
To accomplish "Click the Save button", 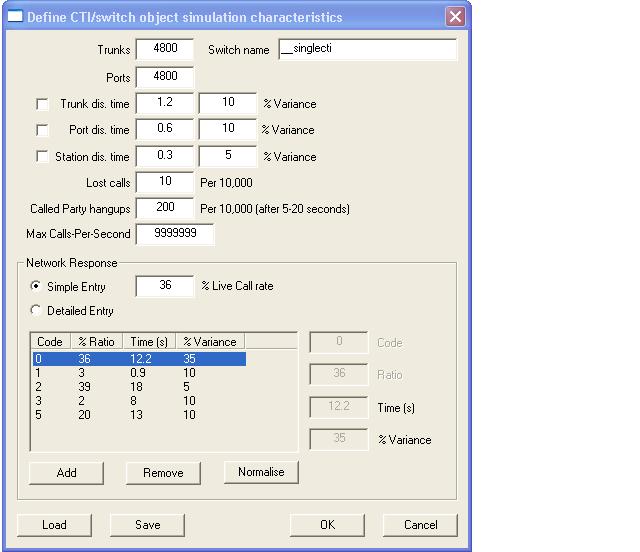I will point(147,525).
